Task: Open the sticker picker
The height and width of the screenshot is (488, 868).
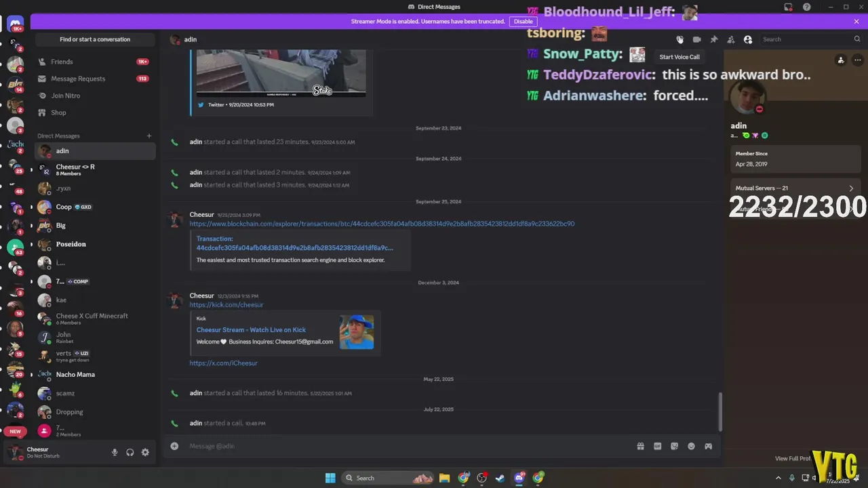Action: point(674,446)
